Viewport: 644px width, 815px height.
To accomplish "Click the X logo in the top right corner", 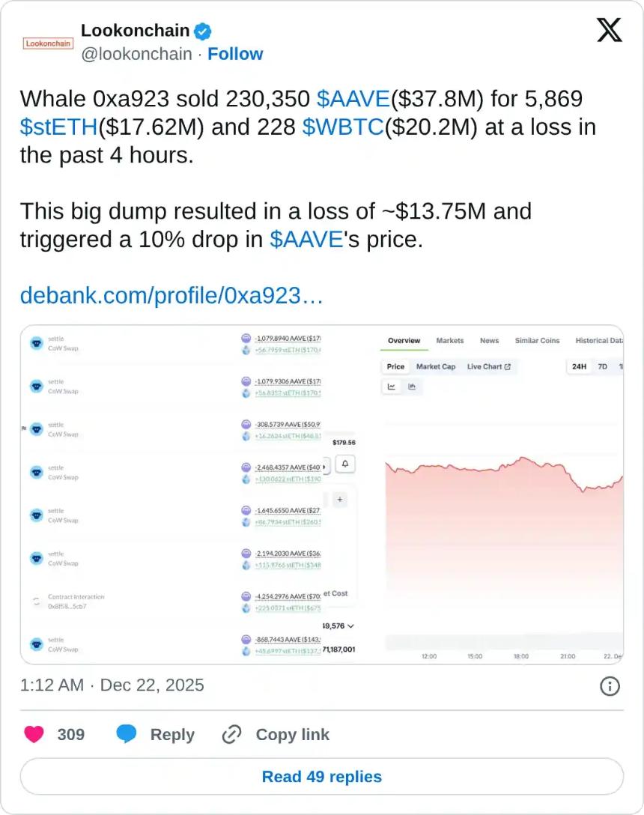I will coord(610,30).
